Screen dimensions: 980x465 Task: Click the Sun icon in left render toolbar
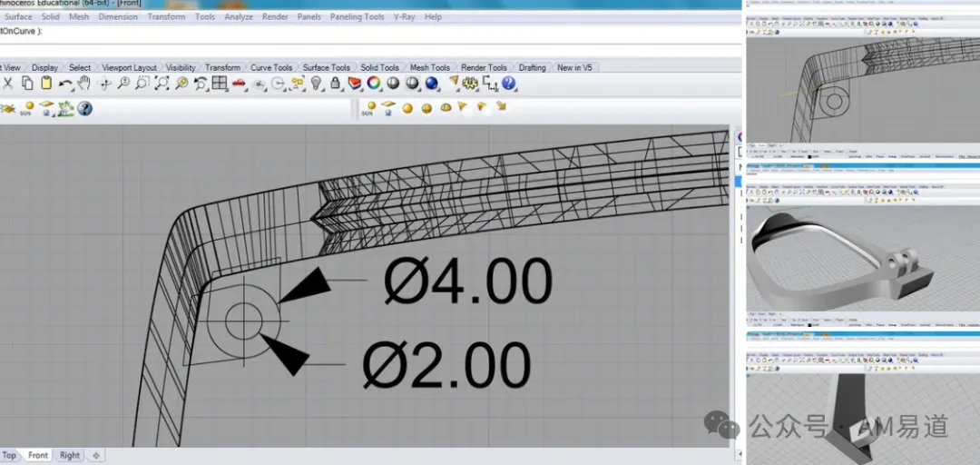point(27,108)
